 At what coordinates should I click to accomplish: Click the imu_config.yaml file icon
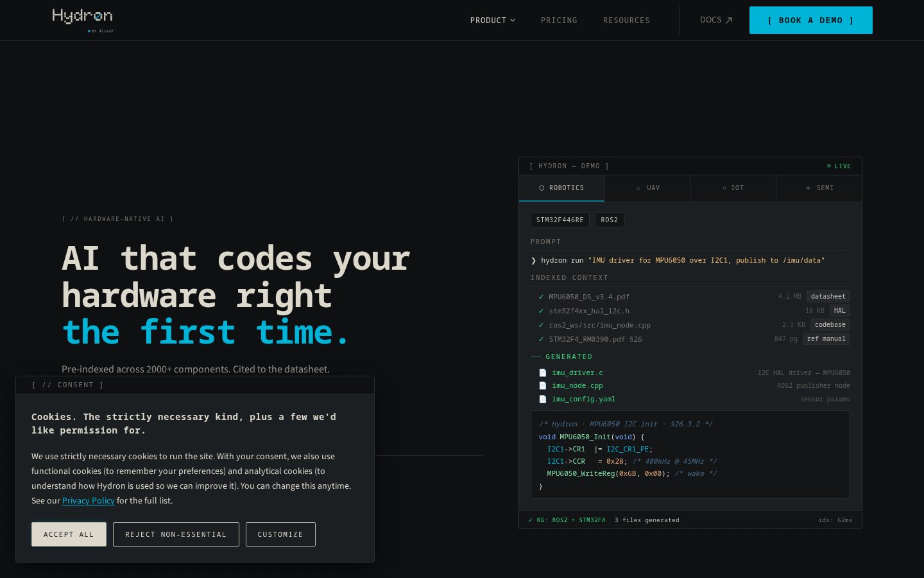[542, 399]
